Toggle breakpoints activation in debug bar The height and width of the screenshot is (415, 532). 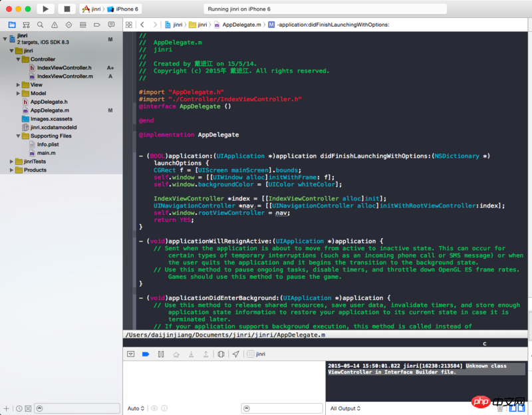[146, 354]
